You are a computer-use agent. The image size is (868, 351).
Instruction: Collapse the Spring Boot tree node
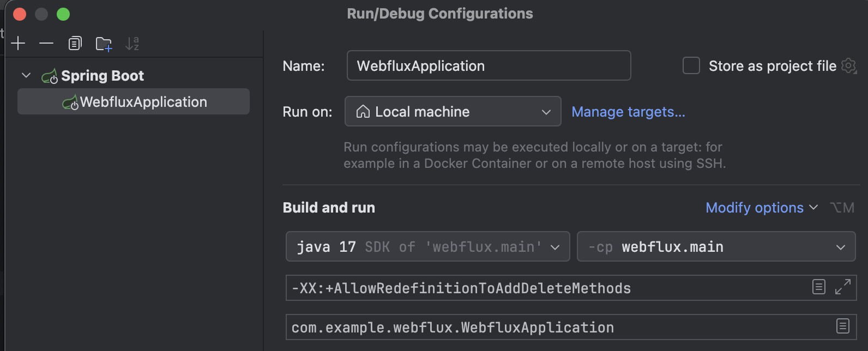[26, 75]
